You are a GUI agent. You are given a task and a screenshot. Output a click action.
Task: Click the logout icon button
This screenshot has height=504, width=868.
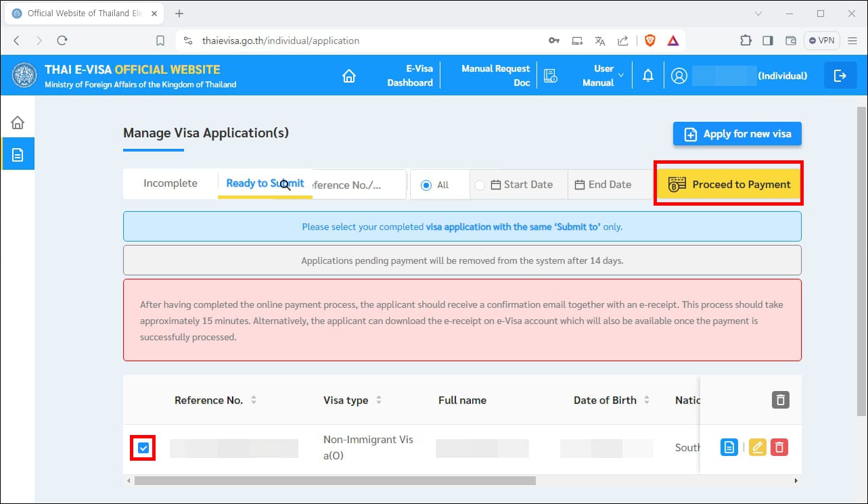coord(840,76)
